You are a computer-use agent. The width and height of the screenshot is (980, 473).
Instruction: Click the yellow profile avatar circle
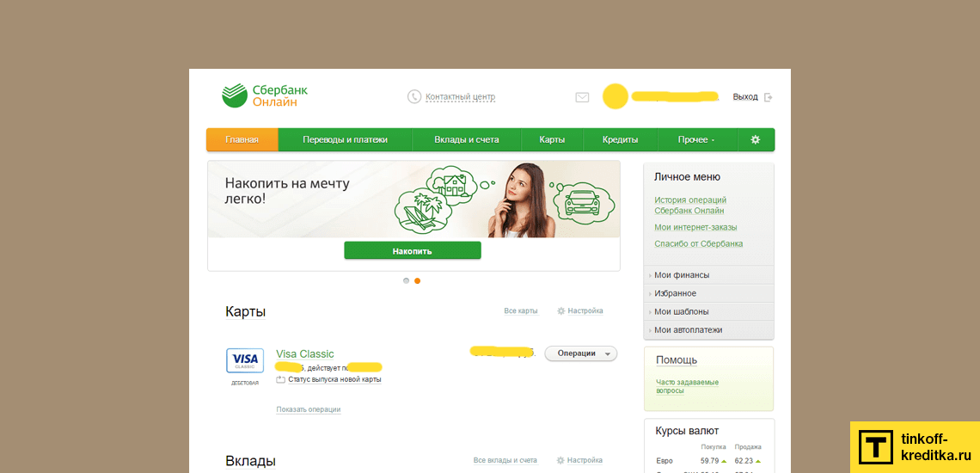615,96
